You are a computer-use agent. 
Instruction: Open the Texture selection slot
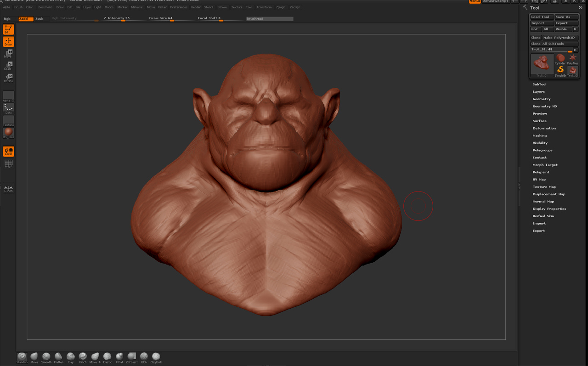(x=8, y=121)
